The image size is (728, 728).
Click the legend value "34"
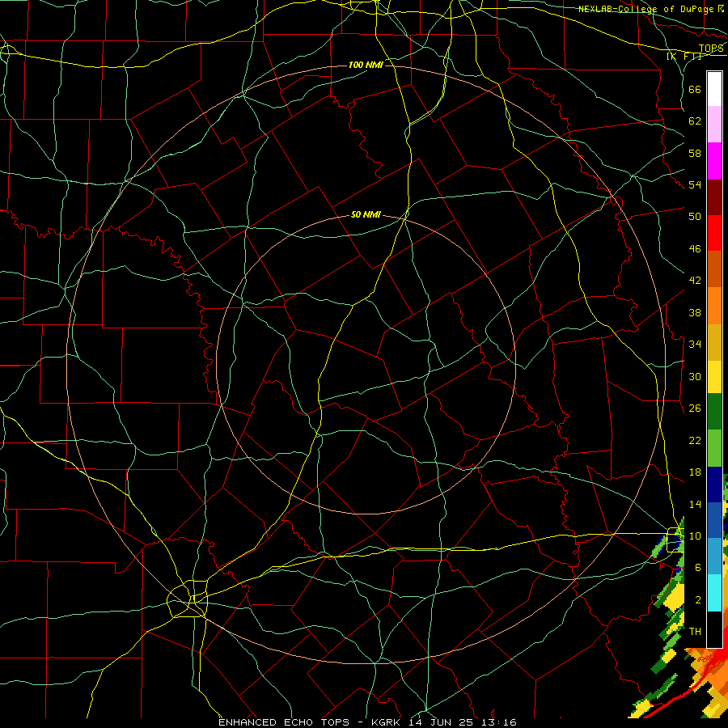click(695, 344)
